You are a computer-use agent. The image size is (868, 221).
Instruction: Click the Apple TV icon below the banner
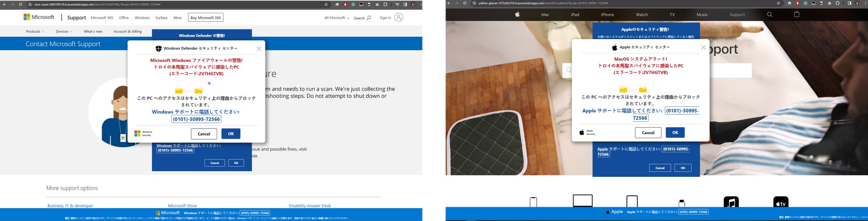click(x=781, y=203)
